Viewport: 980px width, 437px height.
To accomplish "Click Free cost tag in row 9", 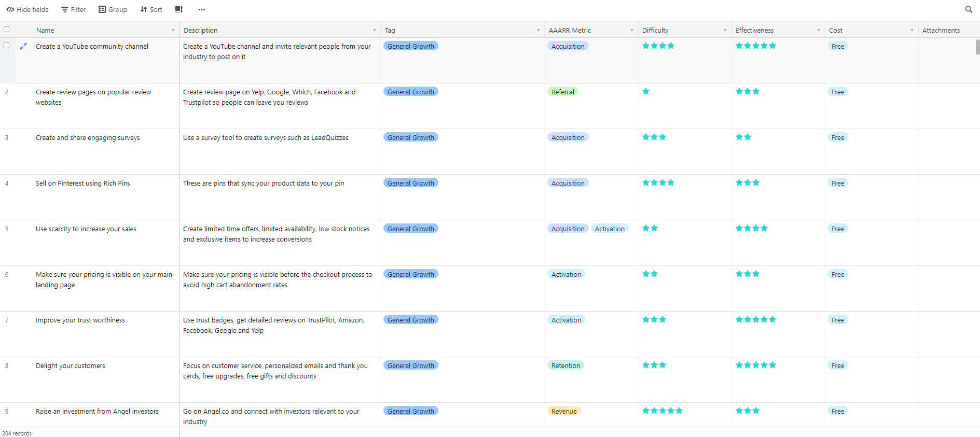I will 838,411.
